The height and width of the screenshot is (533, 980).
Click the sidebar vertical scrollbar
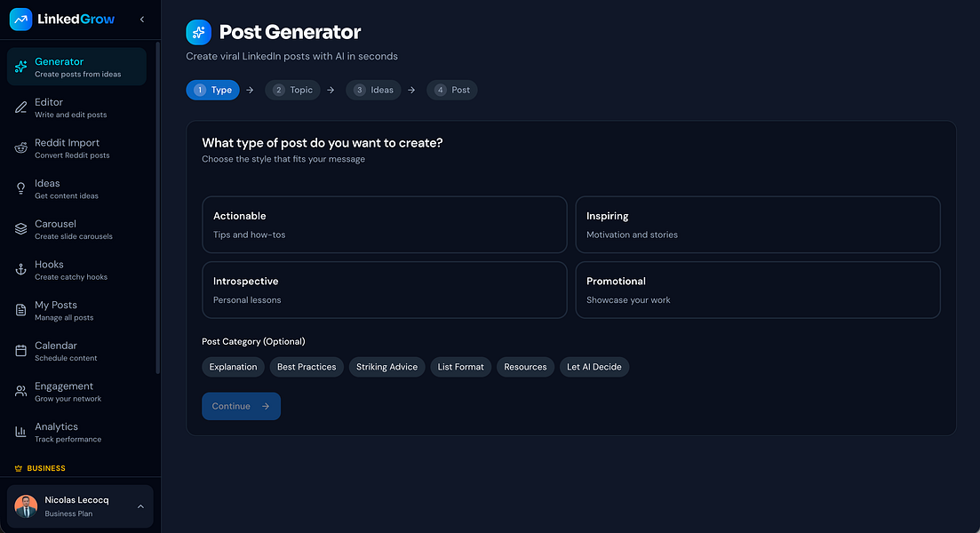click(157, 204)
